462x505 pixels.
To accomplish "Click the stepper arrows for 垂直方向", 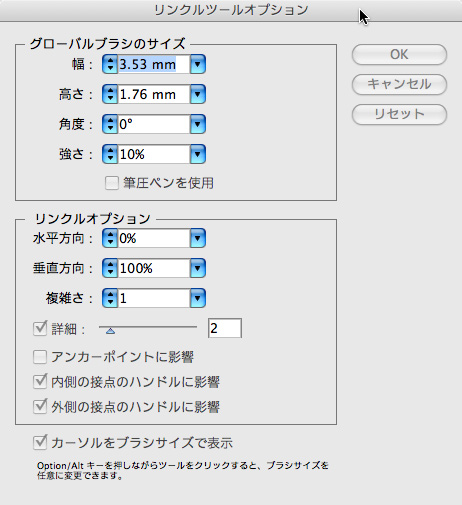I will tap(110, 268).
